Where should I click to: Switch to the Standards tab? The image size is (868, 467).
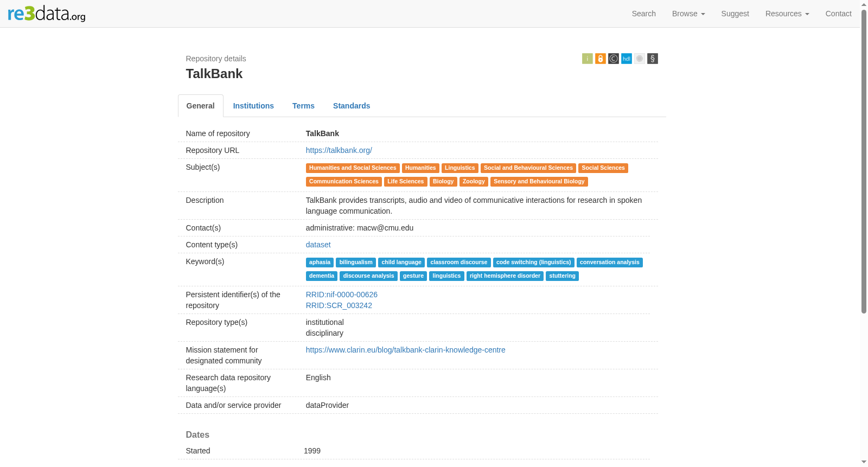[x=352, y=106]
